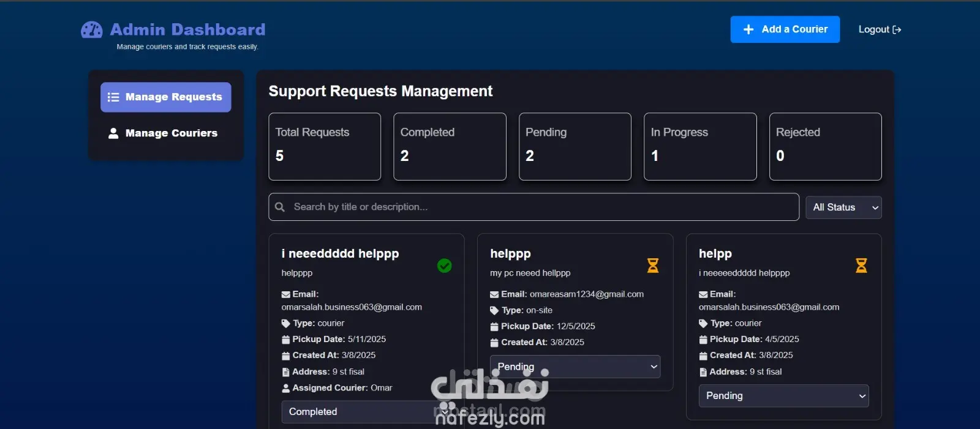Viewport: 980px width, 429px height.
Task: Open the Manage Requests section
Action: pos(165,97)
